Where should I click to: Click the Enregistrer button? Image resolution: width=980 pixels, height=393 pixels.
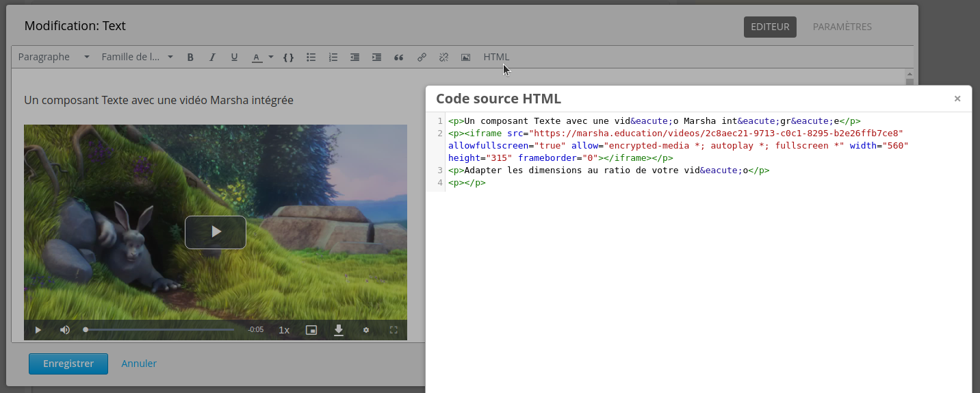pyautogui.click(x=68, y=364)
